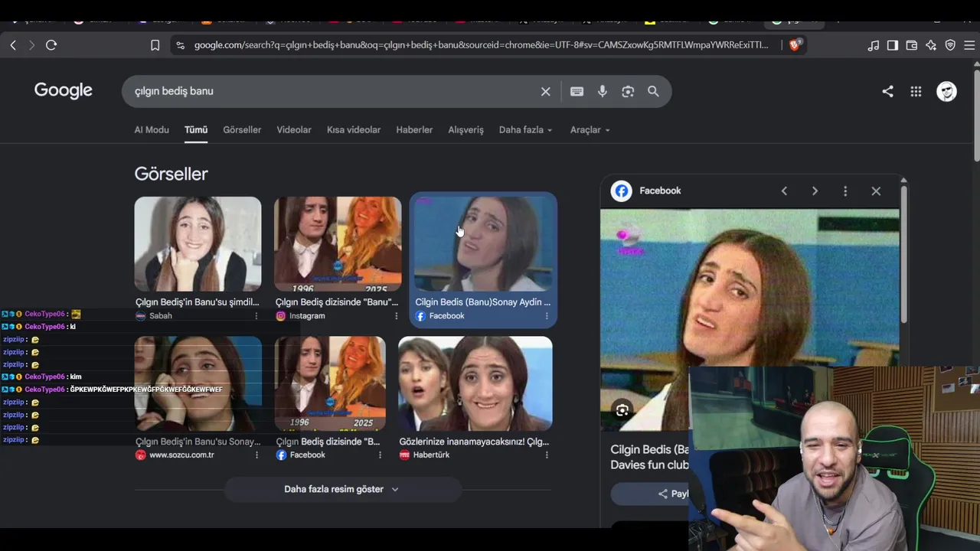Viewport: 980px width, 551px height.
Task: Open the on-screen keyboard input tool
Action: 577,92
